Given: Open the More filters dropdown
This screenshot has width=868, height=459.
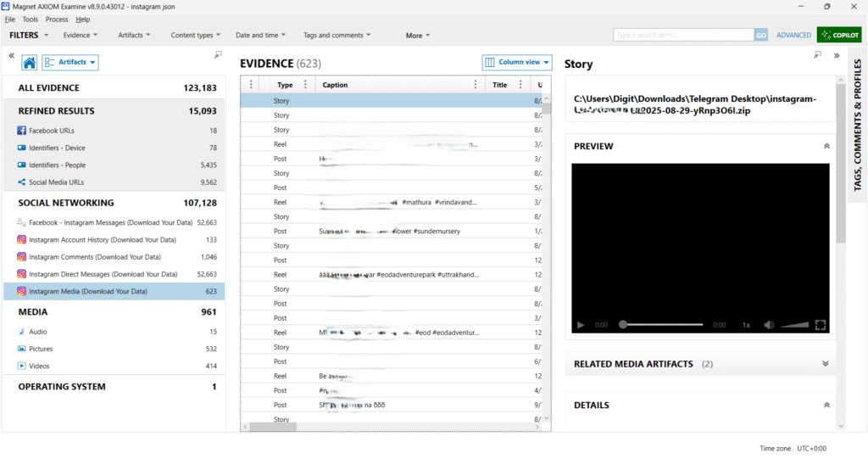Looking at the screenshot, I should tap(417, 36).
